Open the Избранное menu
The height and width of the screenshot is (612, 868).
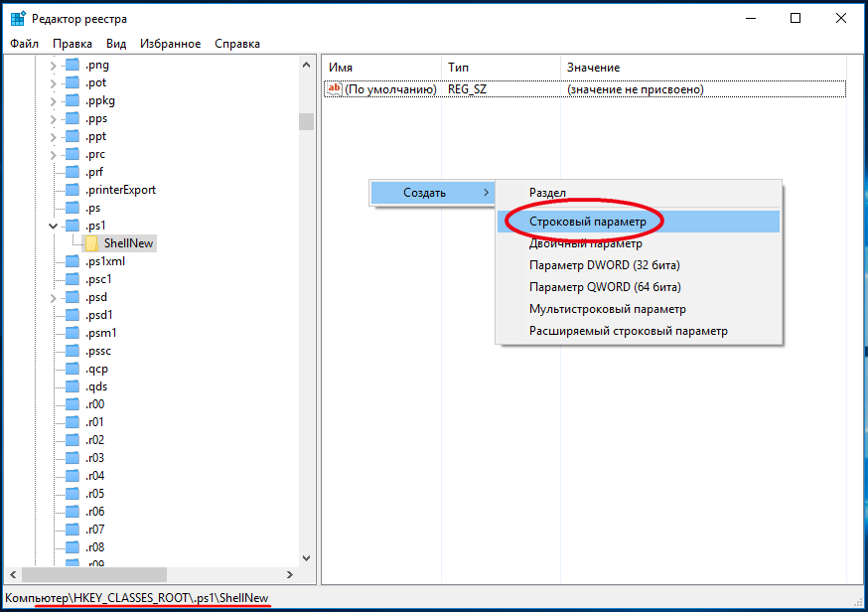pyautogui.click(x=170, y=44)
